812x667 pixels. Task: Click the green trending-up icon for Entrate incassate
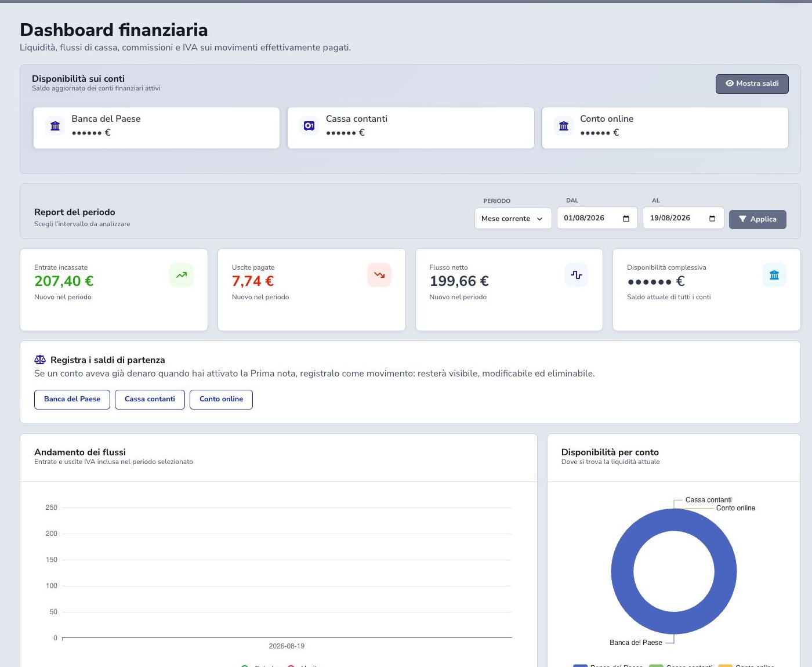point(182,275)
